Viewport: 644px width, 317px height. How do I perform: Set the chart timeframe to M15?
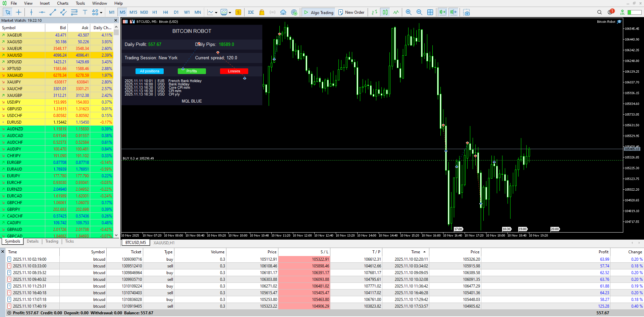(133, 12)
